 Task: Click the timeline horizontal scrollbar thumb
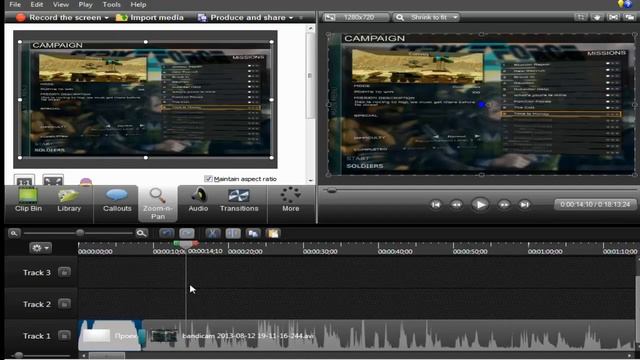[107, 356]
